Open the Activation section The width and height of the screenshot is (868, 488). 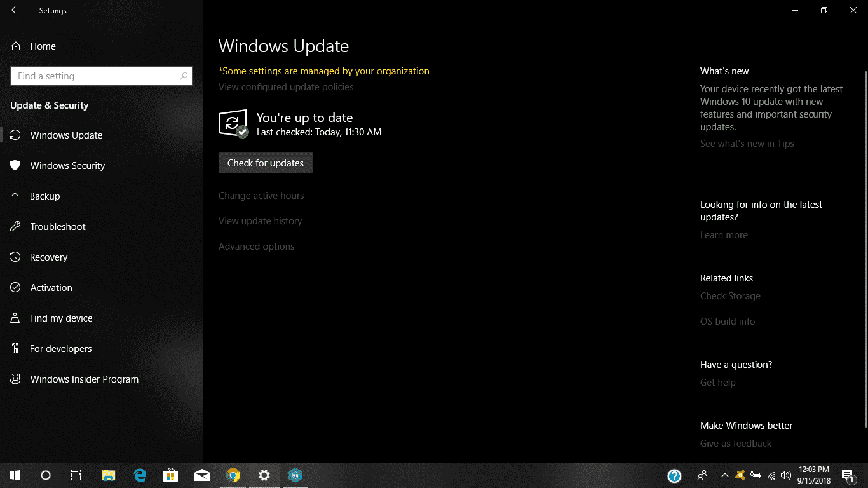pyautogui.click(x=102, y=288)
